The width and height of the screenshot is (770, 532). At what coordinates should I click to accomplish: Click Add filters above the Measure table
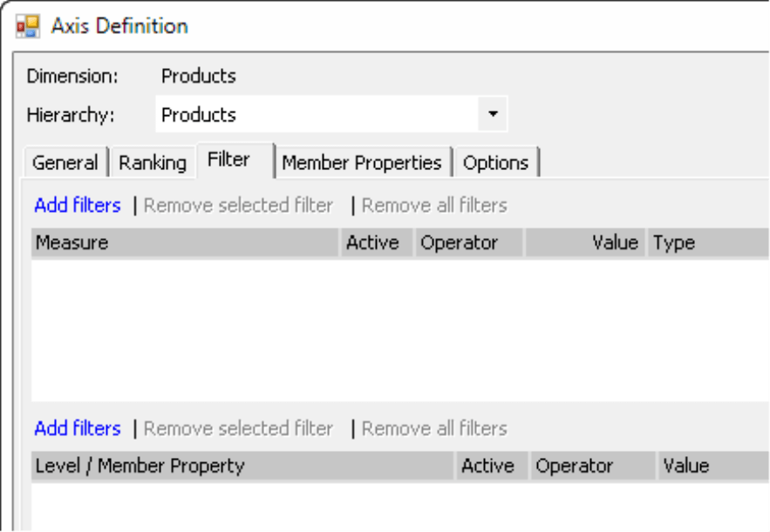pos(78,205)
